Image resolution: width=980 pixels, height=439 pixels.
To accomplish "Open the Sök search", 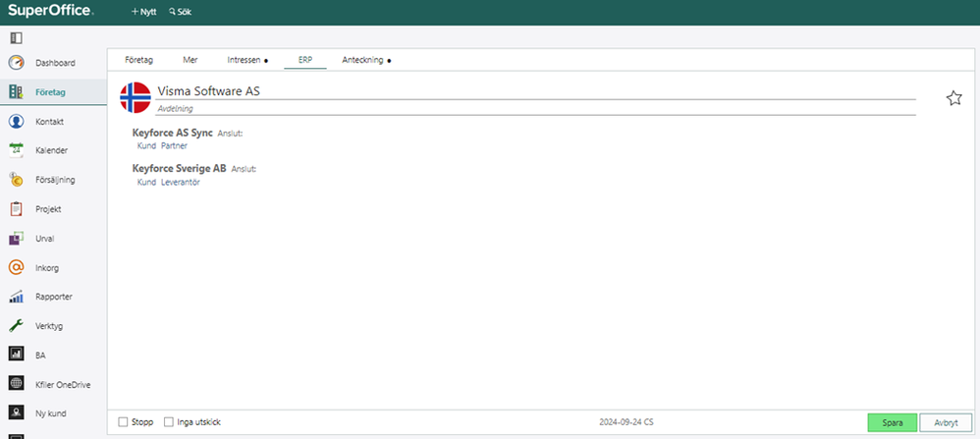I will pos(180,12).
